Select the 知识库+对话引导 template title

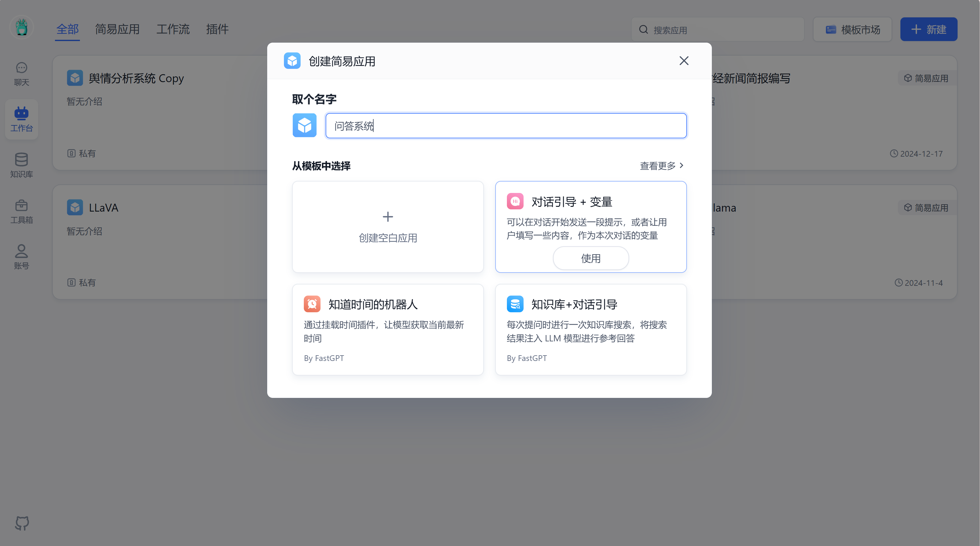574,304
